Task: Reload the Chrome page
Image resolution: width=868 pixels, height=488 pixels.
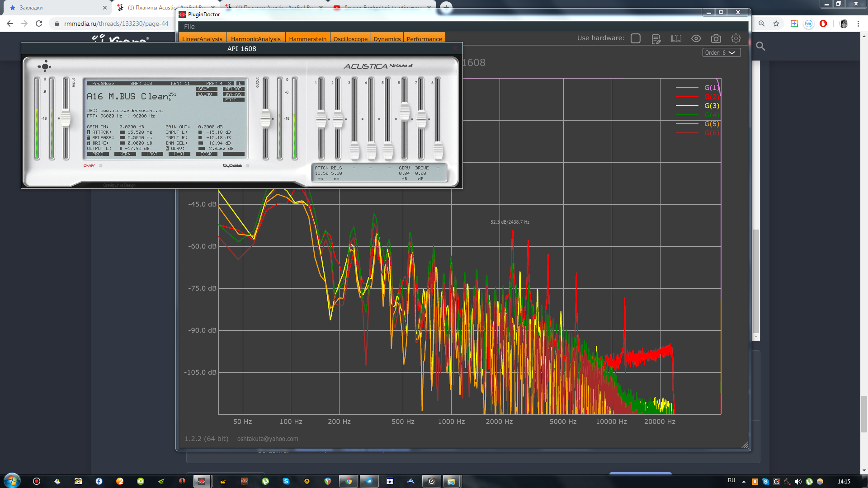Action: pyautogui.click(x=39, y=23)
